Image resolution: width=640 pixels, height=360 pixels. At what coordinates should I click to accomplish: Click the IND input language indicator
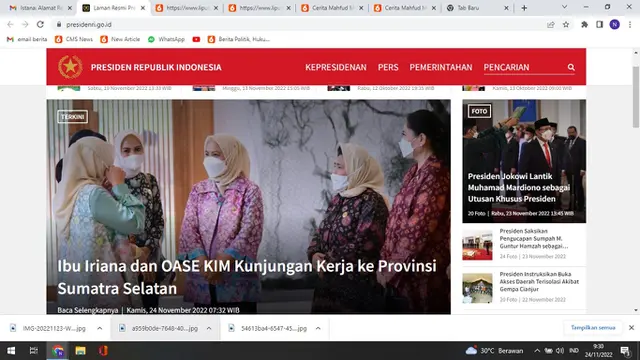(x=574, y=351)
